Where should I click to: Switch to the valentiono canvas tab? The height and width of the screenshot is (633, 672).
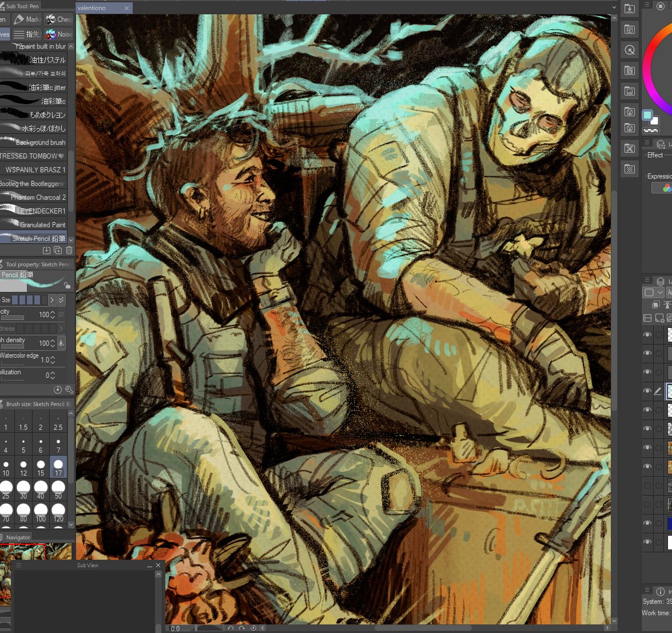click(92, 8)
